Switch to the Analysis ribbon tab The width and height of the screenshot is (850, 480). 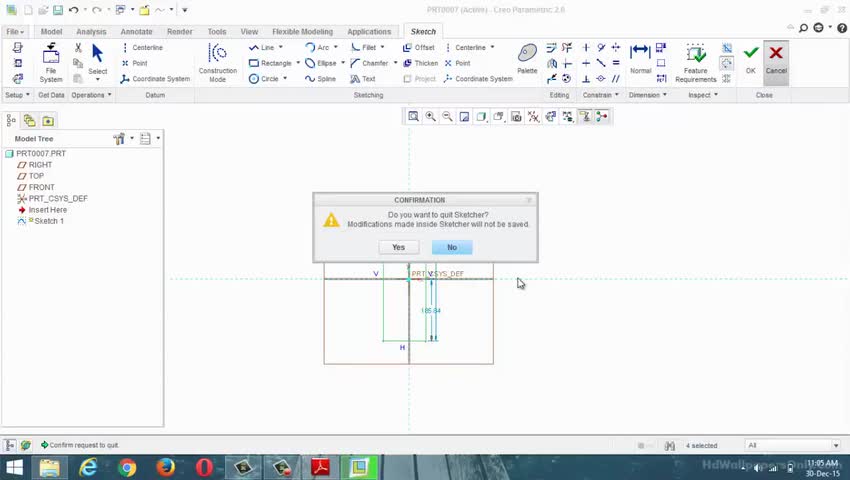(91, 31)
